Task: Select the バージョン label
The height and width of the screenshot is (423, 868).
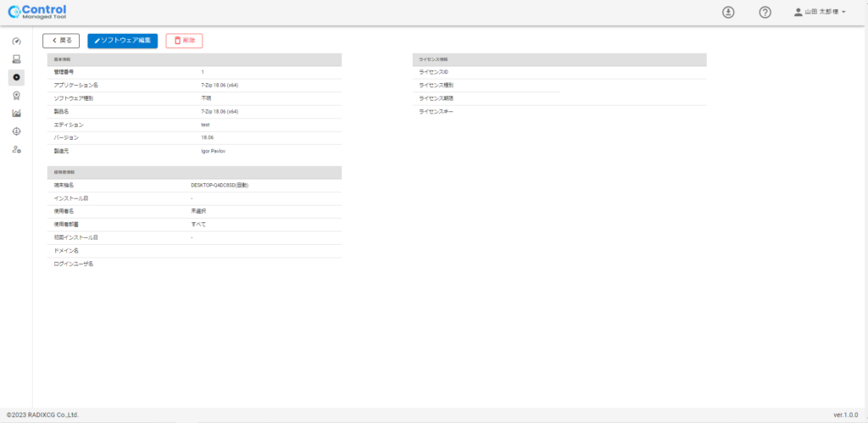Action: (66, 138)
